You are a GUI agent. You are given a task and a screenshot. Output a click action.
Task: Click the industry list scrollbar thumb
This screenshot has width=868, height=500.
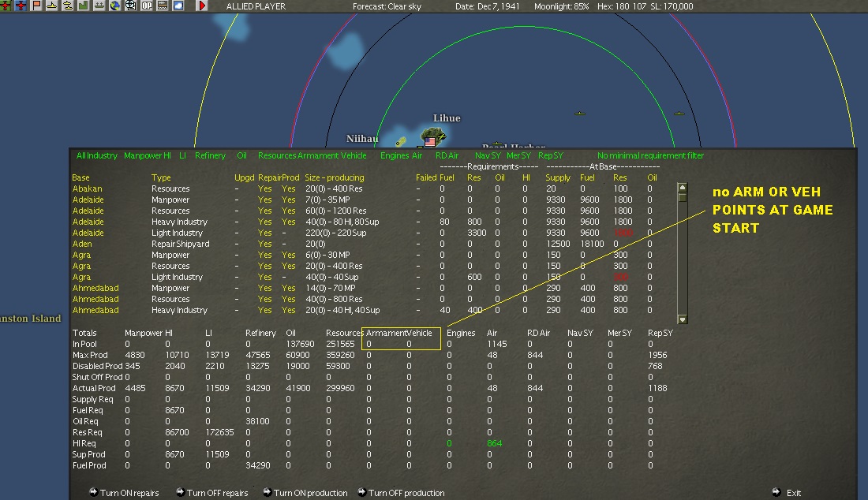(682, 197)
